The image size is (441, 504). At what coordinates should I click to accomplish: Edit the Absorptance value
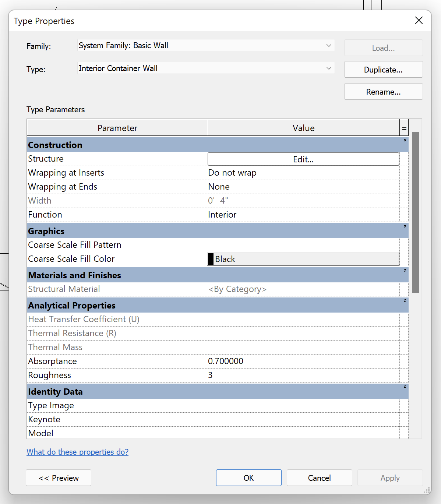coord(303,361)
